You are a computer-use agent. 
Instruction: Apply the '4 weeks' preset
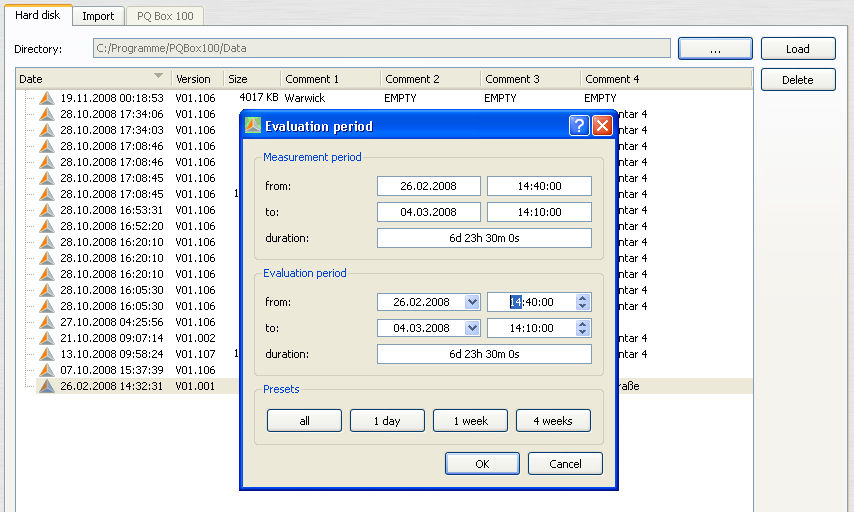553,420
